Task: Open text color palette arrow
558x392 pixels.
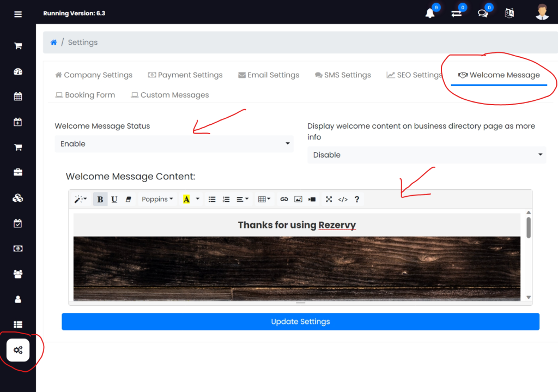Action: (x=197, y=199)
